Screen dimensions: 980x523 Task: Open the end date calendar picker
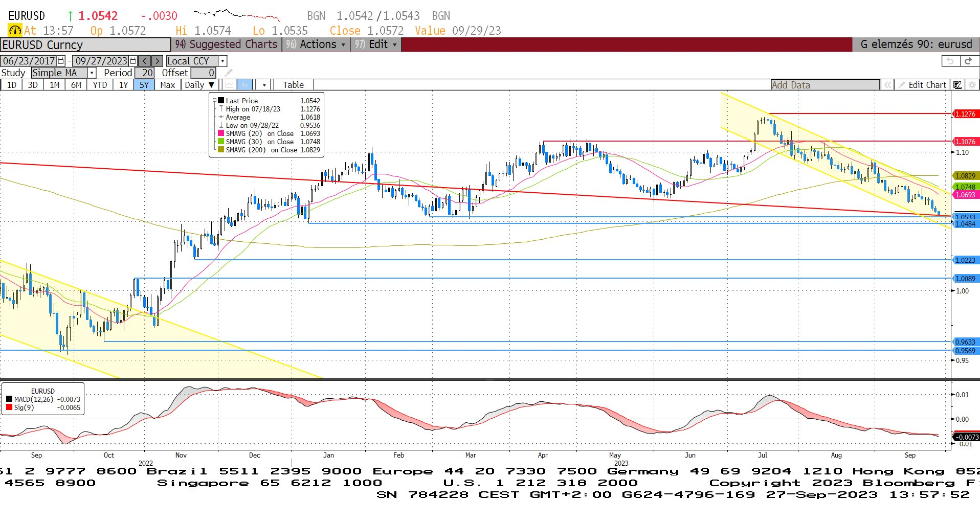coord(133,61)
